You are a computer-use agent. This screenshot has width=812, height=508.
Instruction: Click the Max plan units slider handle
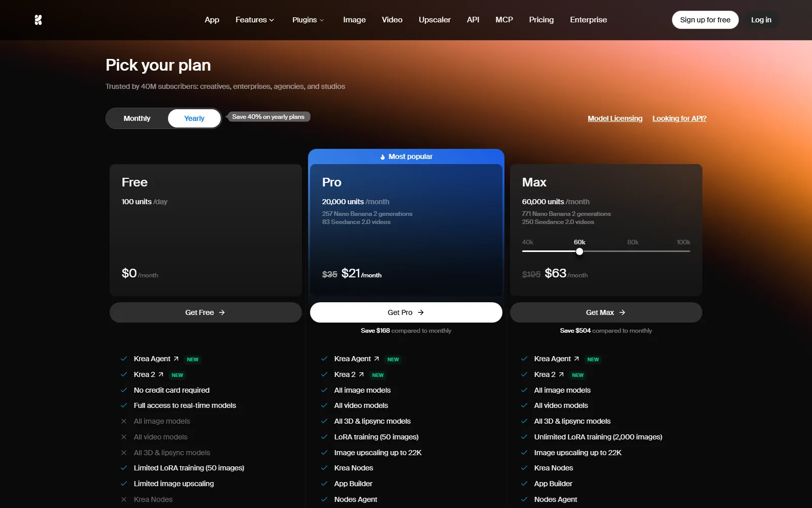coord(580,251)
